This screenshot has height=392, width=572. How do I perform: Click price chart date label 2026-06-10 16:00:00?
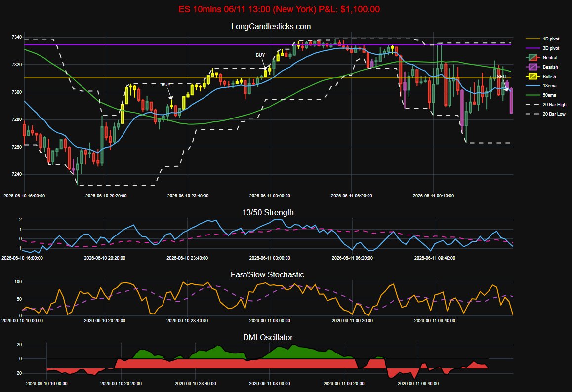pos(24,196)
